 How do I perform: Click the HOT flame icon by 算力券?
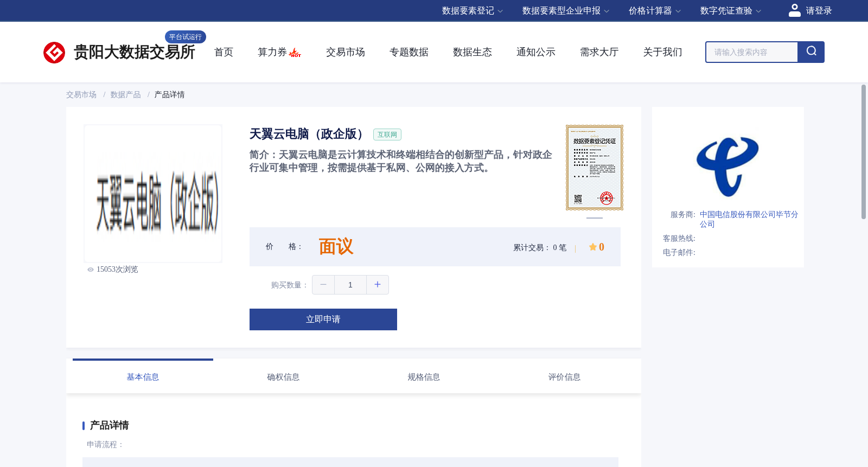tap(295, 52)
